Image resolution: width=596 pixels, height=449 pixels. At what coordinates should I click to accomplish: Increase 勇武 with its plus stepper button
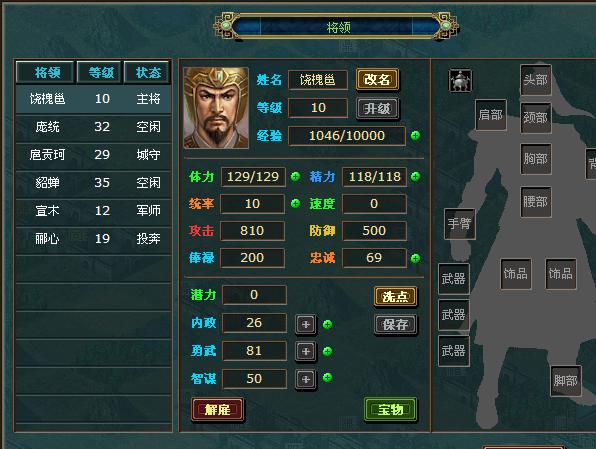click(306, 351)
